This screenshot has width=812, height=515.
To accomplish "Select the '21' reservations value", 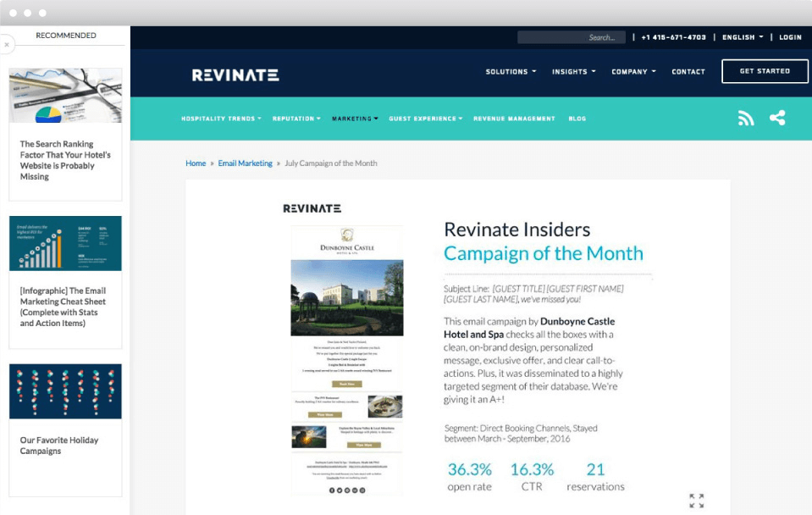I will [595, 469].
